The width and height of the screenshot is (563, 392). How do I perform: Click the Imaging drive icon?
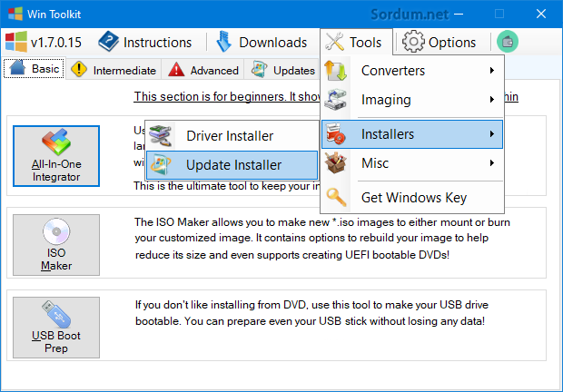pos(335,99)
